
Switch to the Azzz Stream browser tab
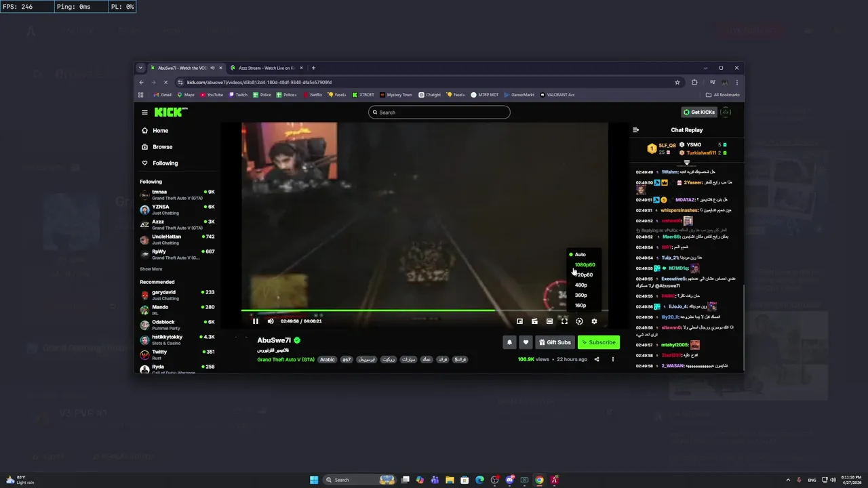(267, 68)
